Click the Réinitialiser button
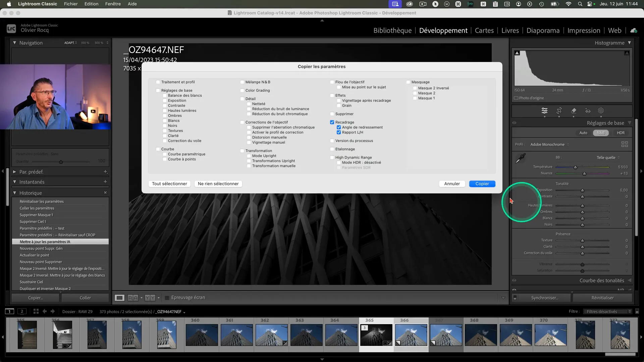The height and width of the screenshot is (362, 644). click(x=602, y=298)
